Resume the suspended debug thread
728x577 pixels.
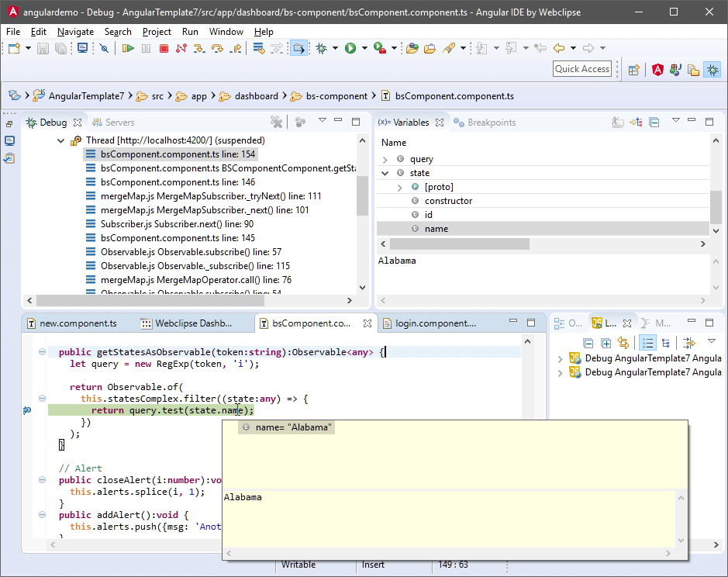click(128, 48)
